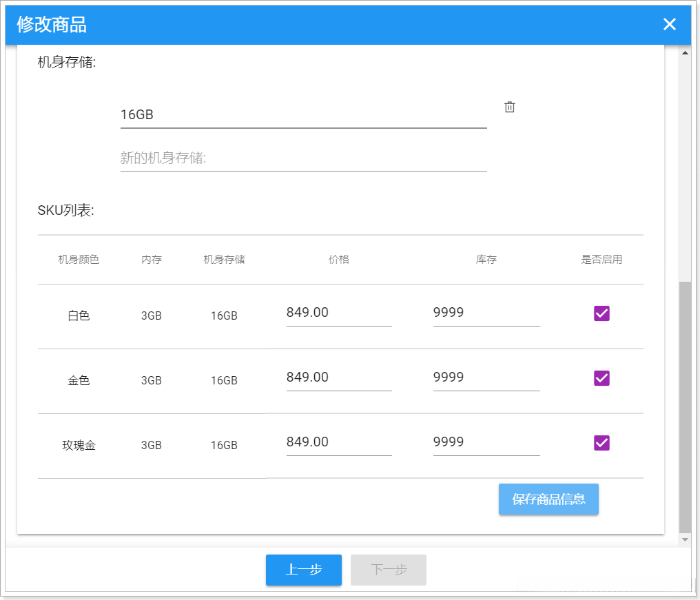The image size is (700, 600).
Task: Click the scrollbar down arrow
Action: (685, 540)
